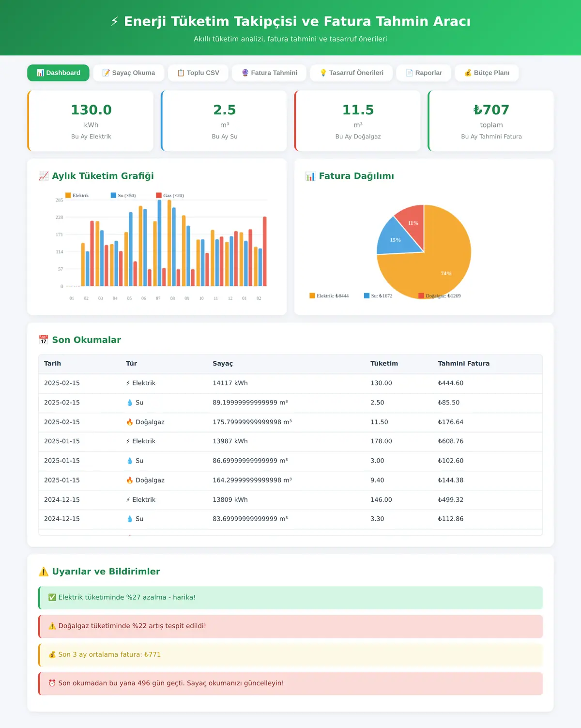
Task: Select the 130.0 kWh Bu Ay Elektrik card
Action: 91,121
